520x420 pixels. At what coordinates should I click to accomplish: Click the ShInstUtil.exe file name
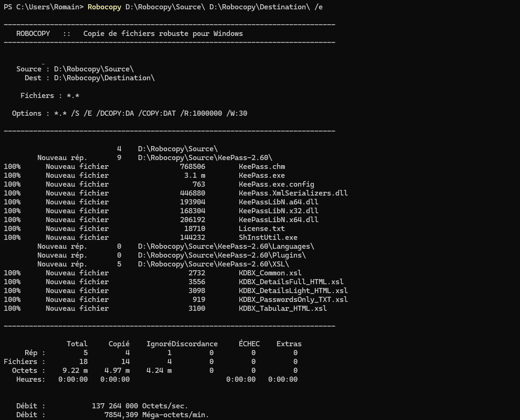coord(268,238)
